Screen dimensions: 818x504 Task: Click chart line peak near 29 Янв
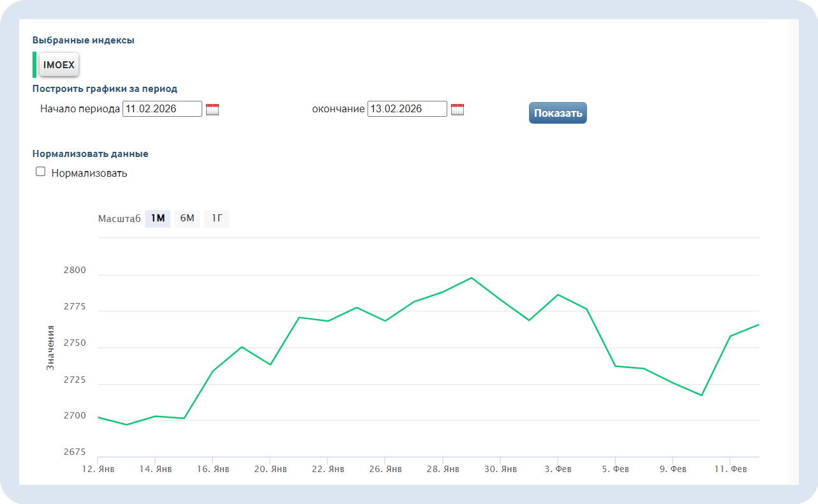(x=472, y=278)
